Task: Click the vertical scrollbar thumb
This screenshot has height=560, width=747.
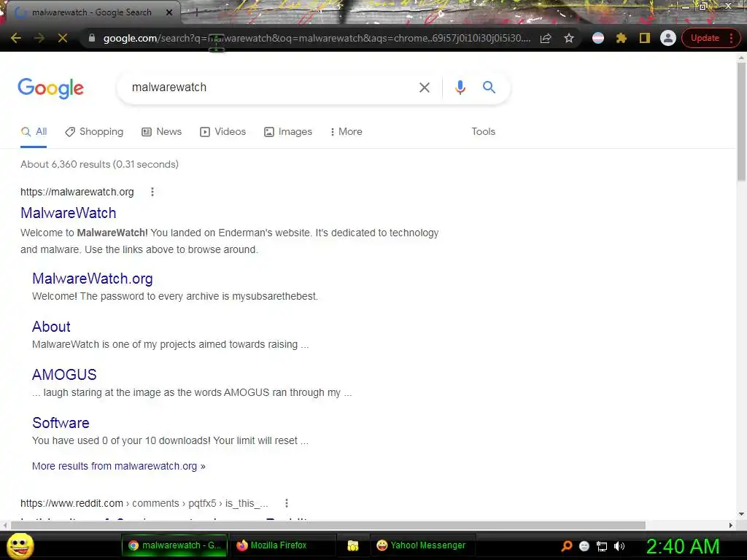Action: point(741,122)
